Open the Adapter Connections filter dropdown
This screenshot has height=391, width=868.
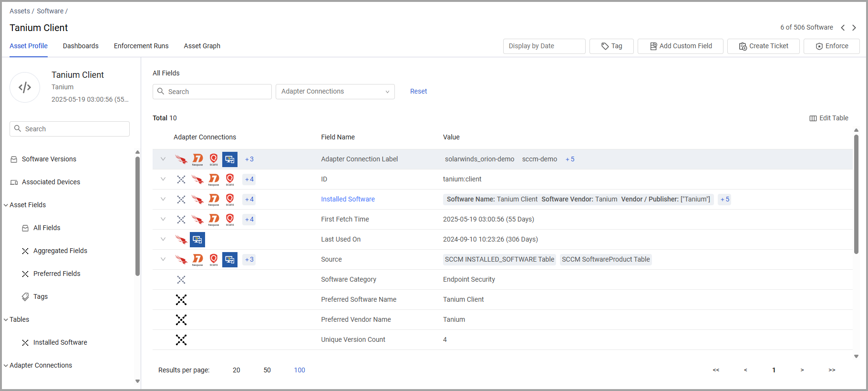coord(335,92)
